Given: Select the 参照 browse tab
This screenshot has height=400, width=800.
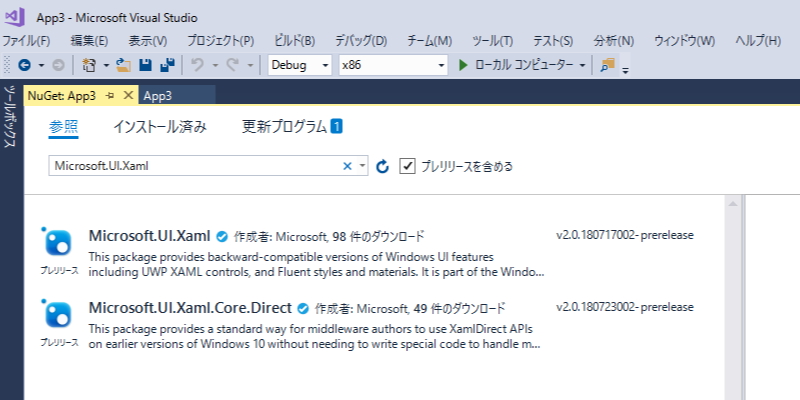Looking at the screenshot, I should click(x=64, y=127).
